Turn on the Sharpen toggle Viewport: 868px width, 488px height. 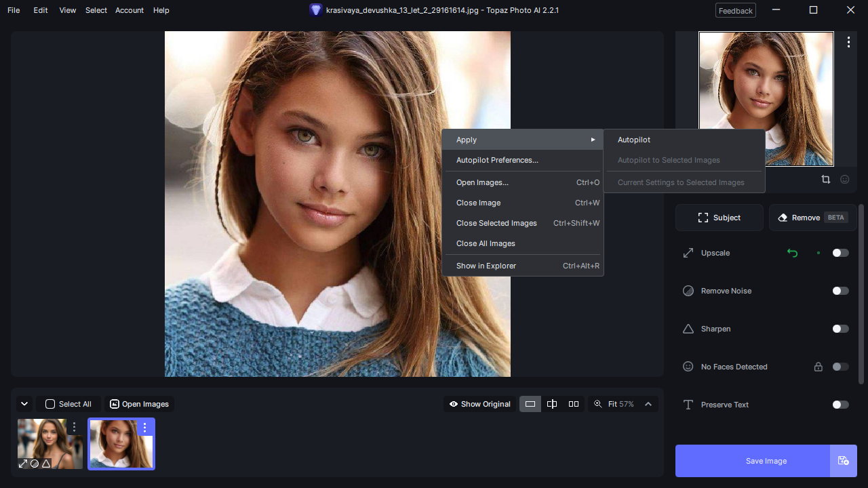(840, 329)
